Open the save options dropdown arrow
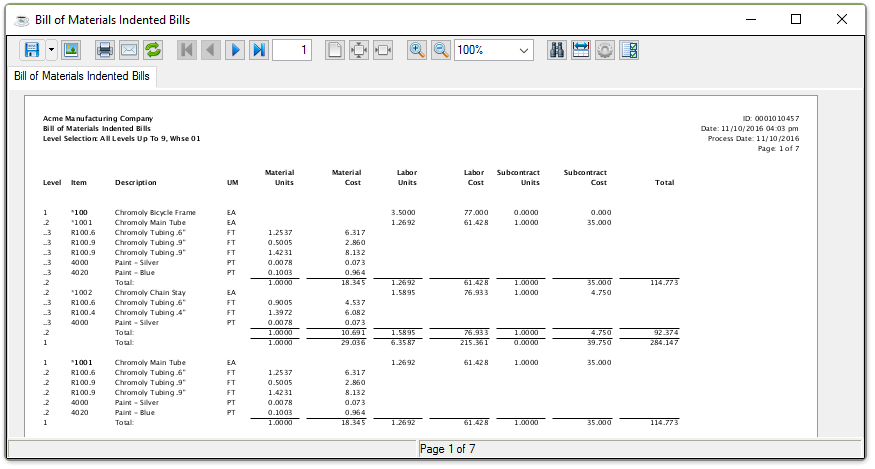The image size is (875, 469). tap(51, 49)
